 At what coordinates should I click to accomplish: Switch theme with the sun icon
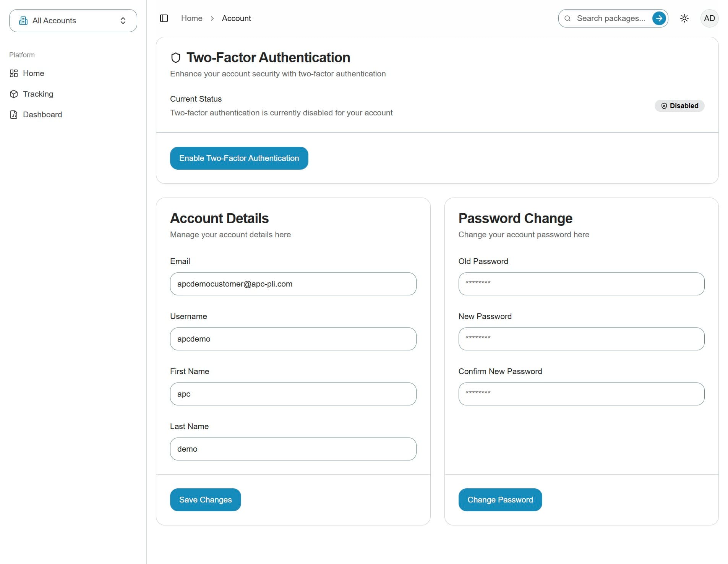[684, 18]
